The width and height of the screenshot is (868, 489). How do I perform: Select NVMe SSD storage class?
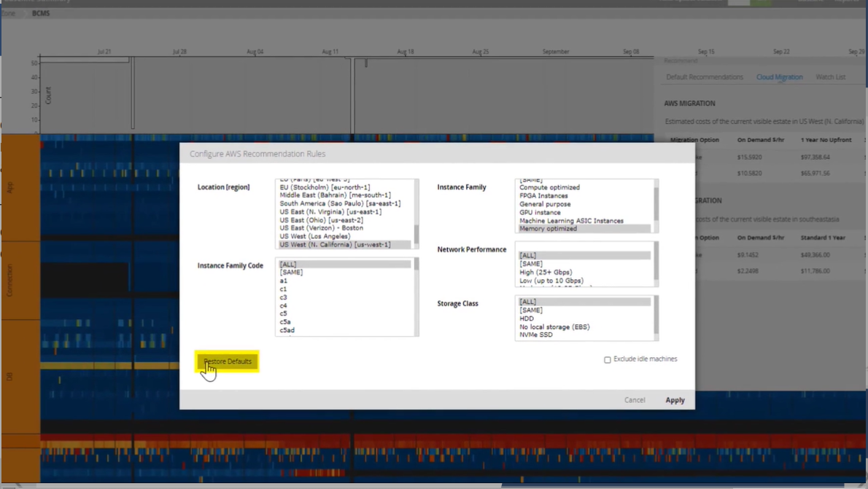tap(536, 335)
